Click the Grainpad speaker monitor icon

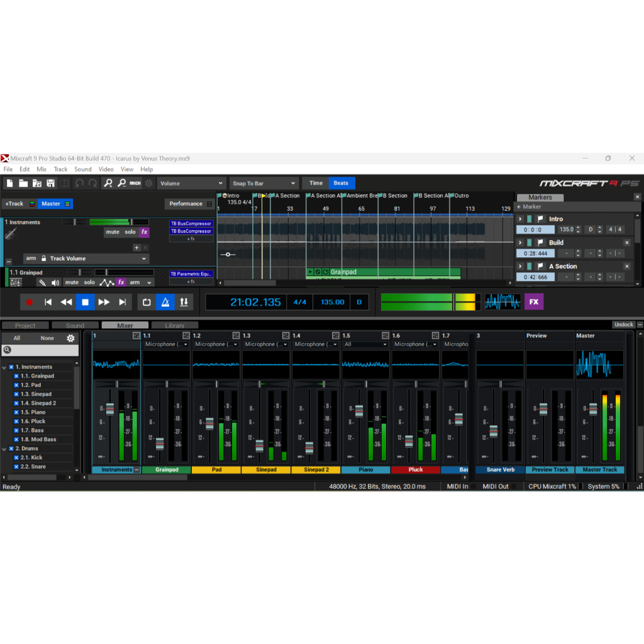55,282
